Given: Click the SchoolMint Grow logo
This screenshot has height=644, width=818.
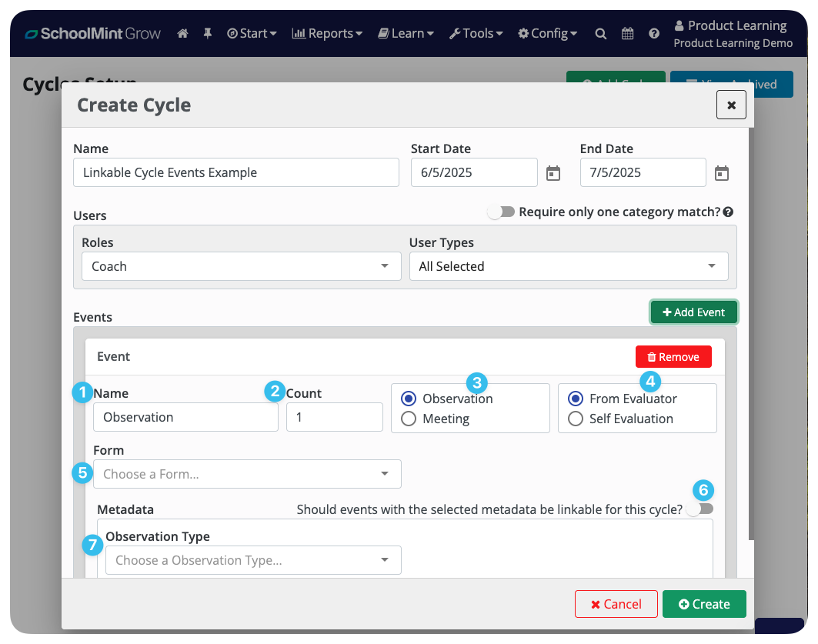Looking at the screenshot, I should point(93,34).
